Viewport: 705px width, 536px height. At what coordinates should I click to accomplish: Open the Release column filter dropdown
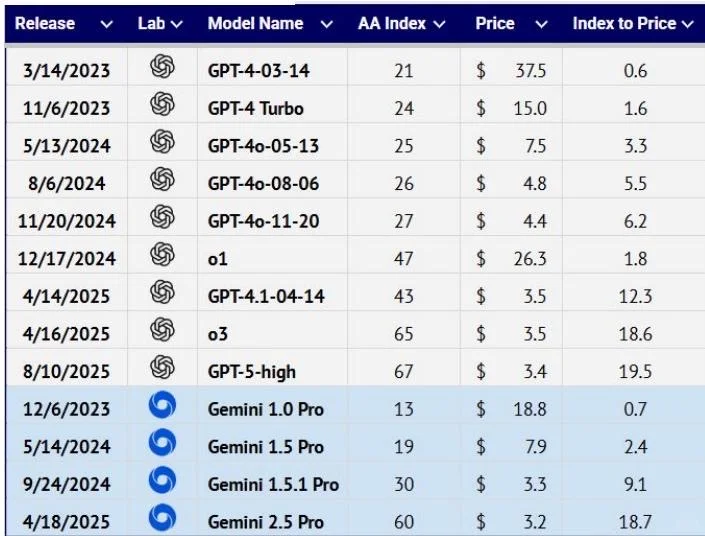[107, 24]
